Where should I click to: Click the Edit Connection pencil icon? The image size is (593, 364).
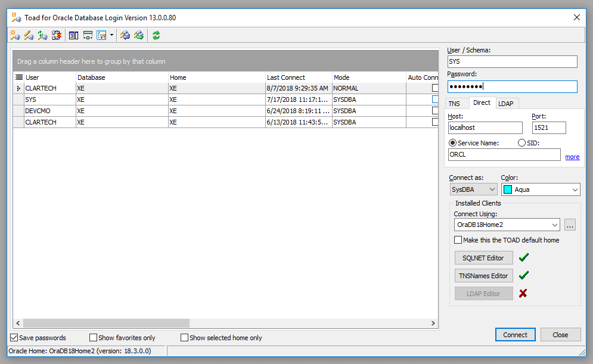tap(29, 36)
